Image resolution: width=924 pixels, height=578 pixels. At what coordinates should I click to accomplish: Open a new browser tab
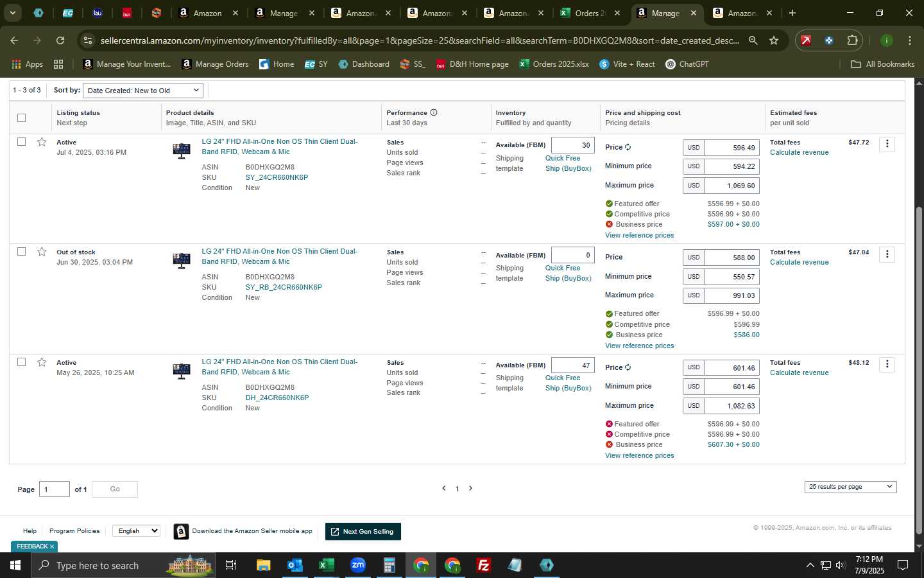pyautogui.click(x=792, y=13)
